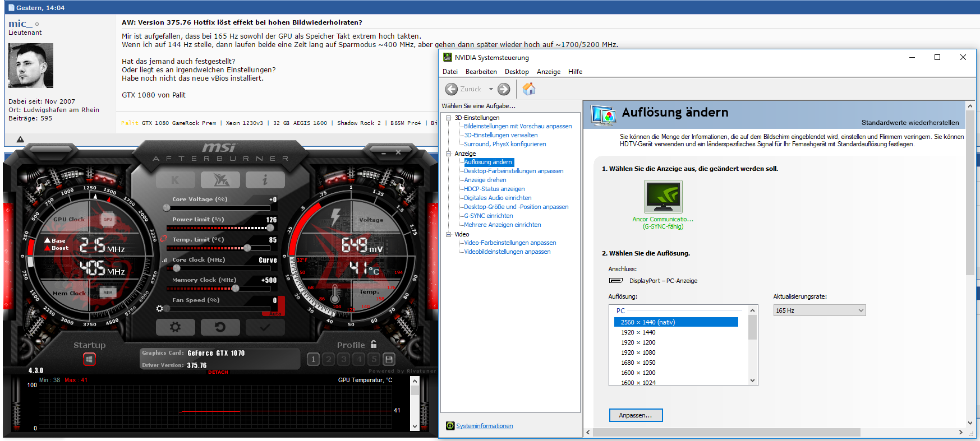The image size is (980, 441).
Task: Toggle the Auto fan speed button
Action: tap(275, 314)
